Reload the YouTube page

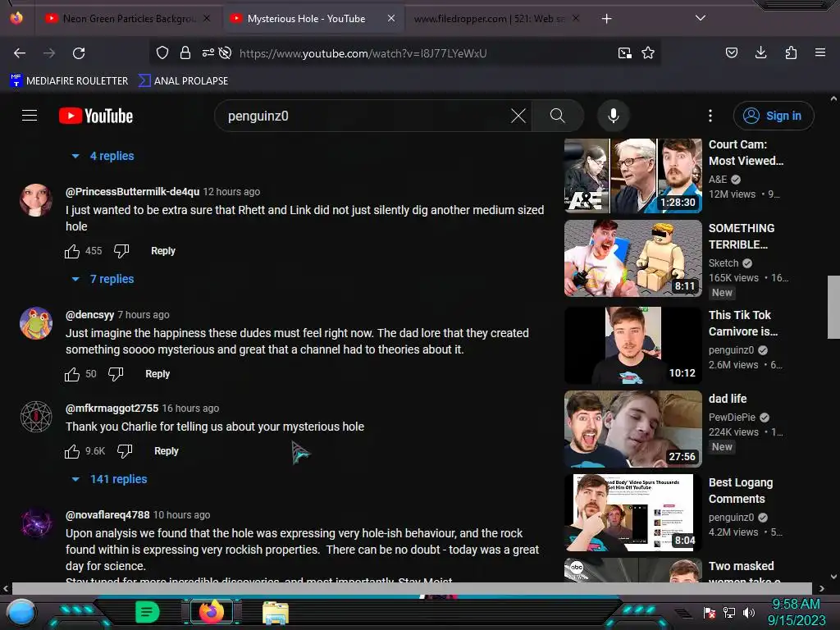79,53
